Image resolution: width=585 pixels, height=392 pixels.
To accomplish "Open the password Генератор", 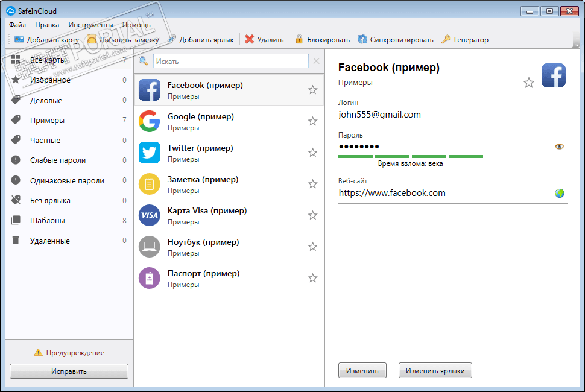I will (465, 40).
